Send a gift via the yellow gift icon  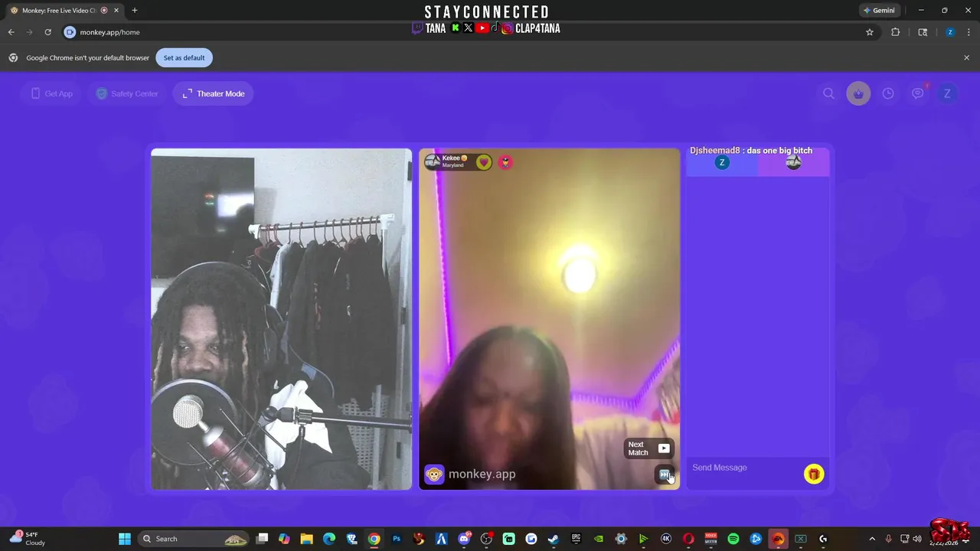point(813,474)
